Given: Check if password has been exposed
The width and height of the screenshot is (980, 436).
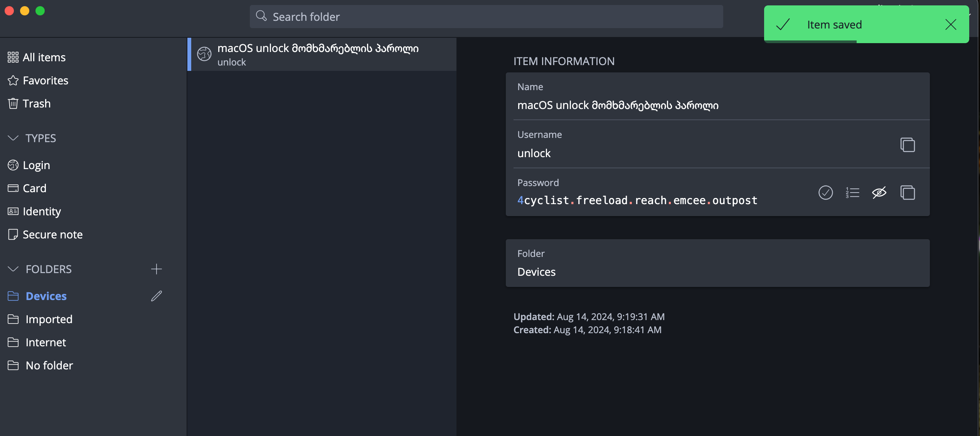Looking at the screenshot, I should [825, 192].
